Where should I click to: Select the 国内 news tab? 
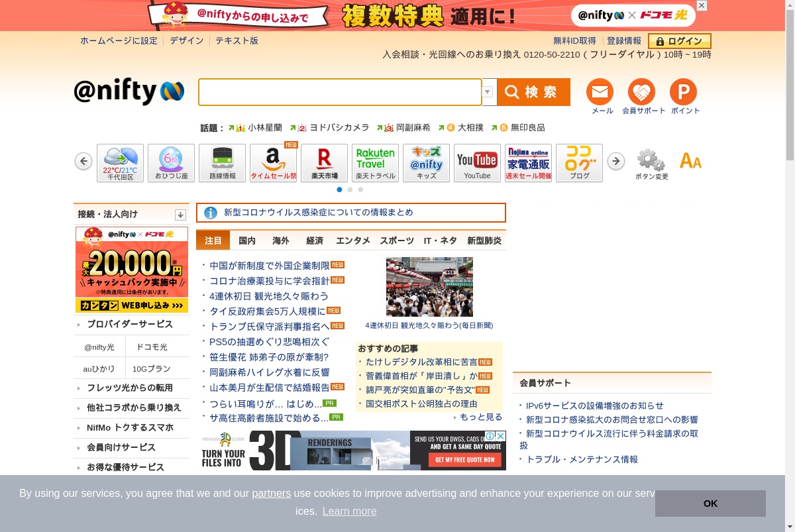[247, 240]
